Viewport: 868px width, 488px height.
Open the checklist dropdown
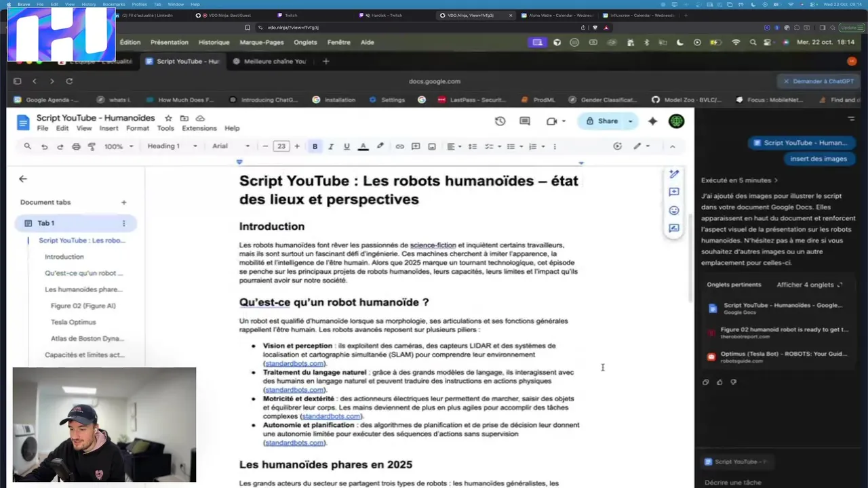point(492,146)
